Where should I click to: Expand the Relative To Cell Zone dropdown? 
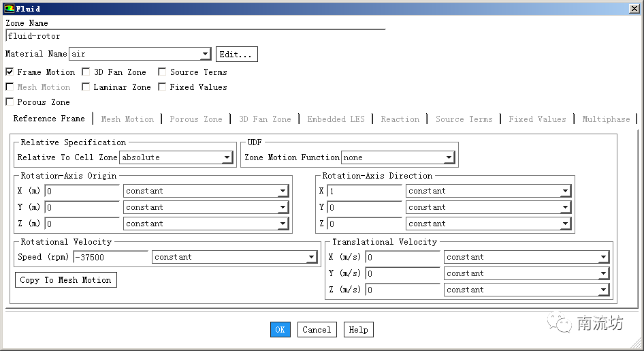227,157
